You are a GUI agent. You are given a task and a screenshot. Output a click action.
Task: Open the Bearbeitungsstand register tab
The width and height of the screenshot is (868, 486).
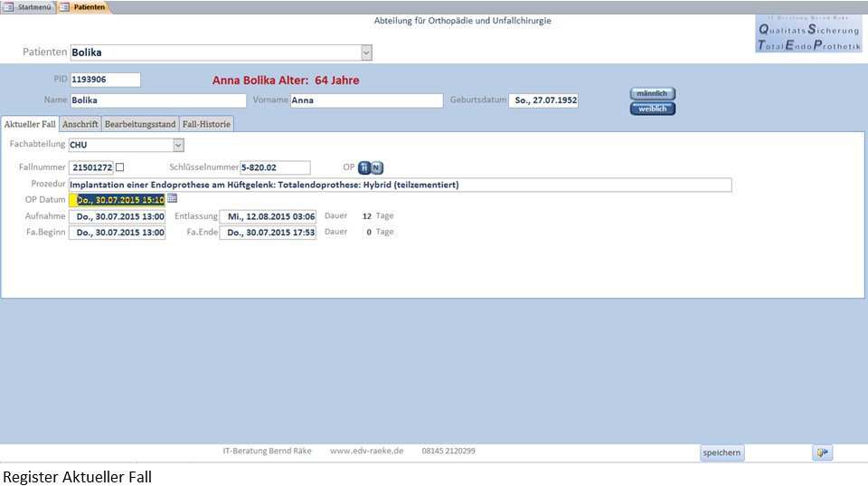(x=140, y=124)
